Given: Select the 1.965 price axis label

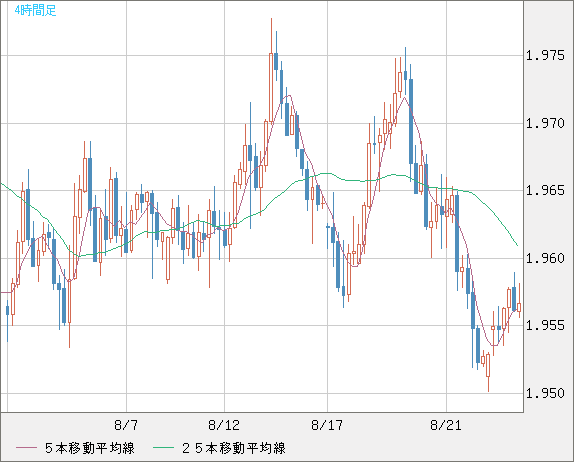Looking at the screenshot, I should click(545, 191).
